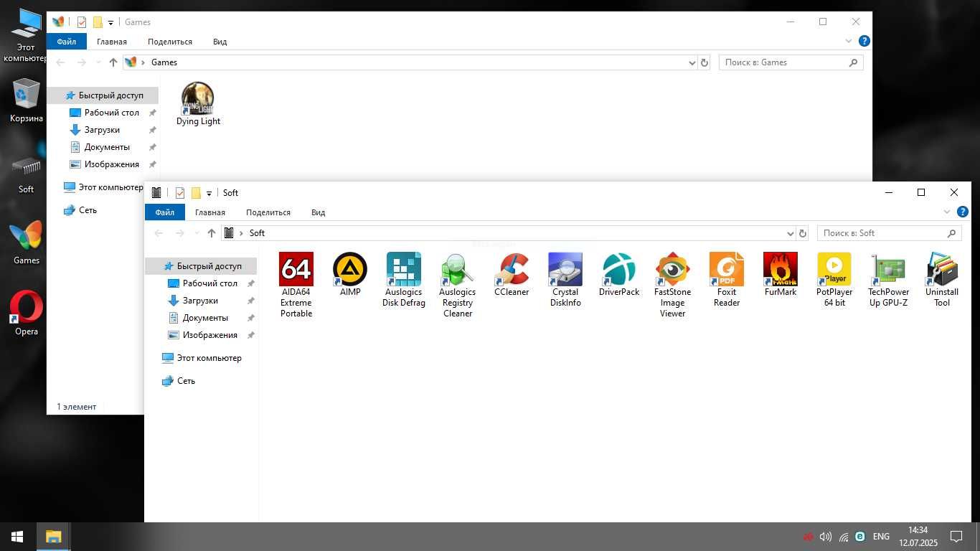Launch the AIMP shortcut icon

[x=350, y=275]
